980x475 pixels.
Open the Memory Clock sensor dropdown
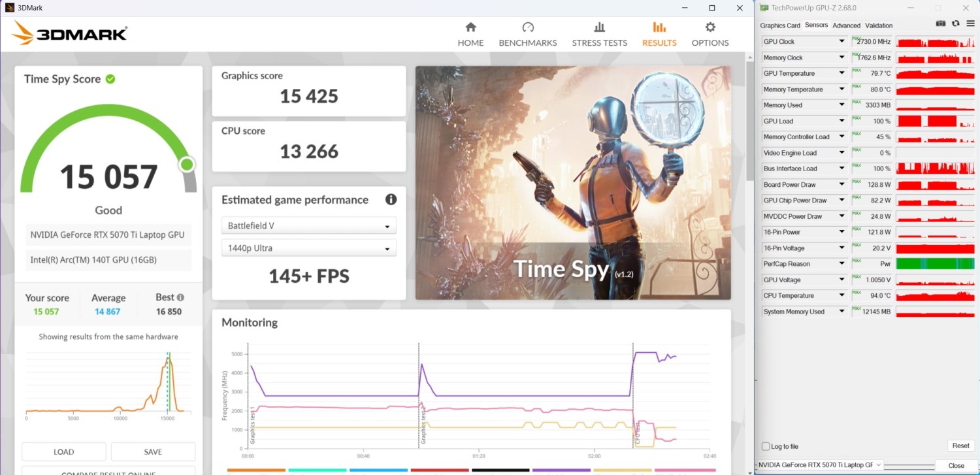(842, 57)
